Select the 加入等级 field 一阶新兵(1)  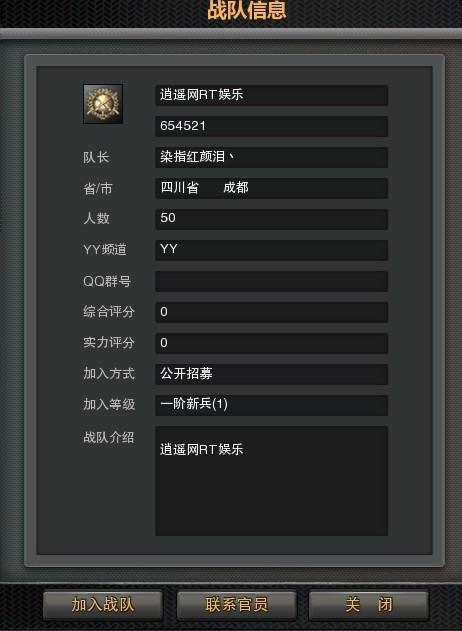click(x=272, y=405)
